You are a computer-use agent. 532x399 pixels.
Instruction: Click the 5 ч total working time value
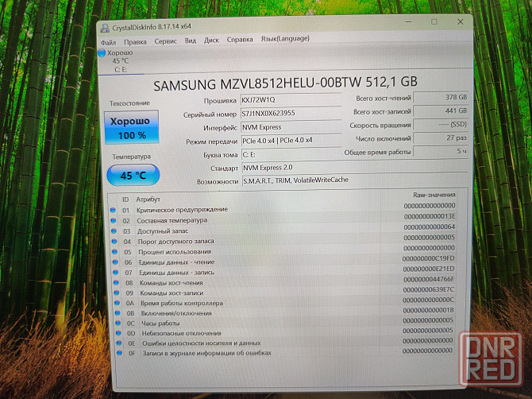441,152
